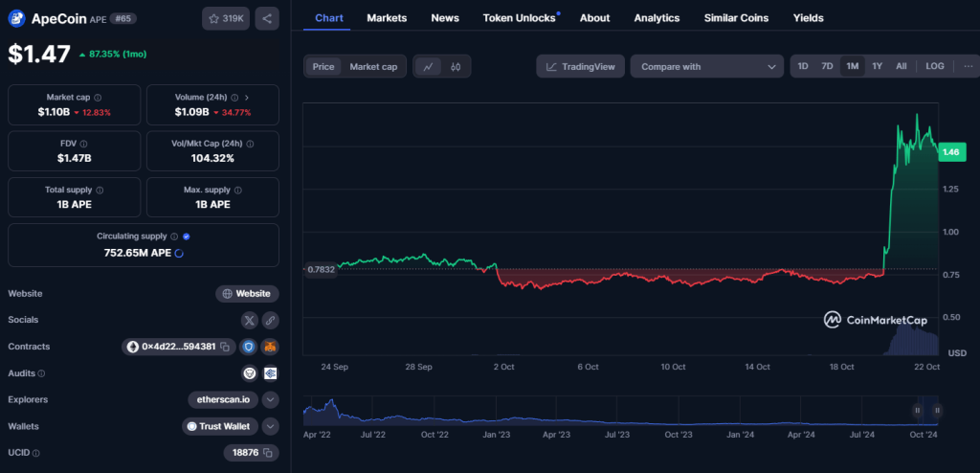Open the About tab
Screen dimensions: 980x473
point(594,18)
